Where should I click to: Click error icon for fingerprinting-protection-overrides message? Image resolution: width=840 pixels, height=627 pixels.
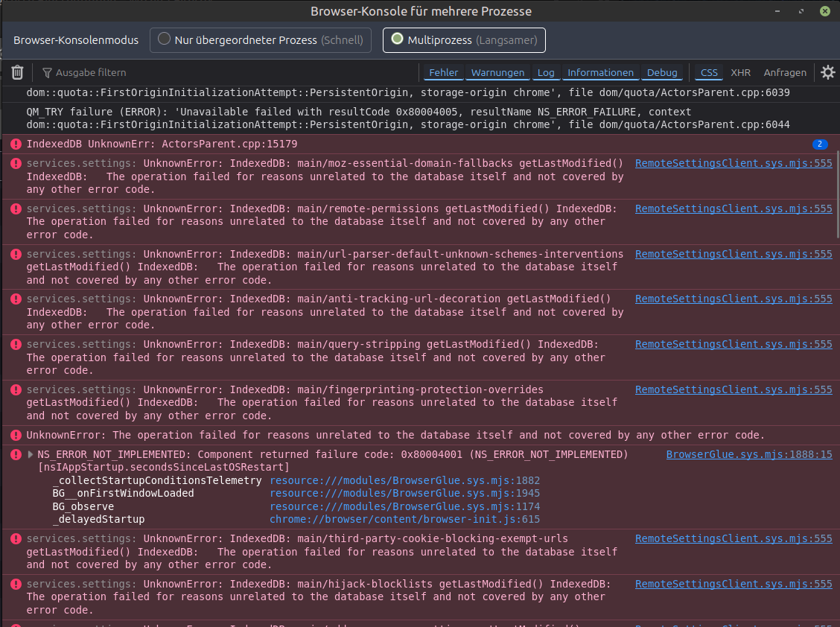click(16, 389)
